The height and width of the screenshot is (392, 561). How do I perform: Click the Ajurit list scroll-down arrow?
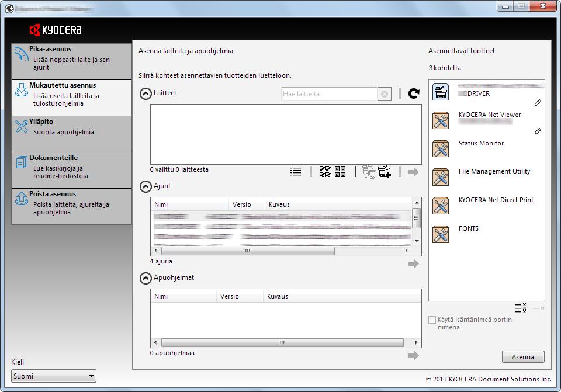pyautogui.click(x=417, y=241)
